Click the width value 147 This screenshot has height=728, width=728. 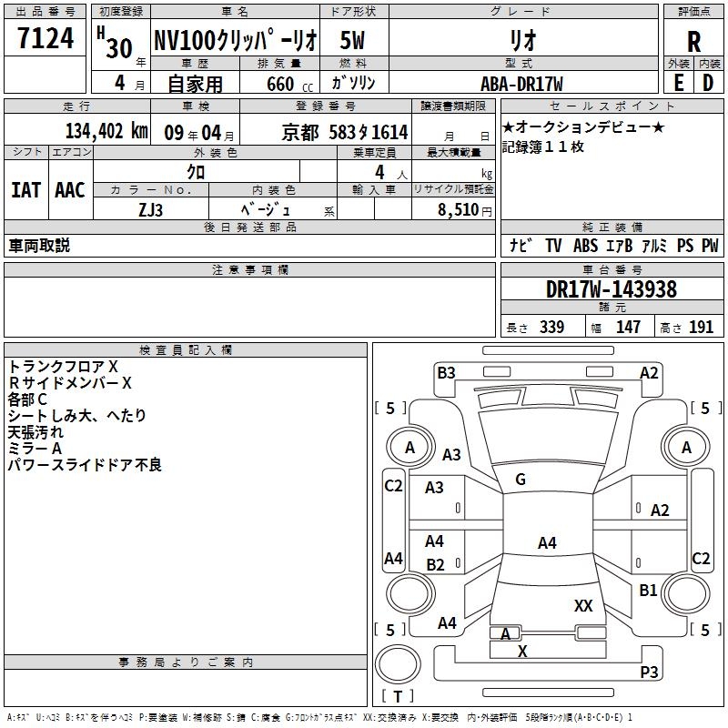tap(628, 327)
